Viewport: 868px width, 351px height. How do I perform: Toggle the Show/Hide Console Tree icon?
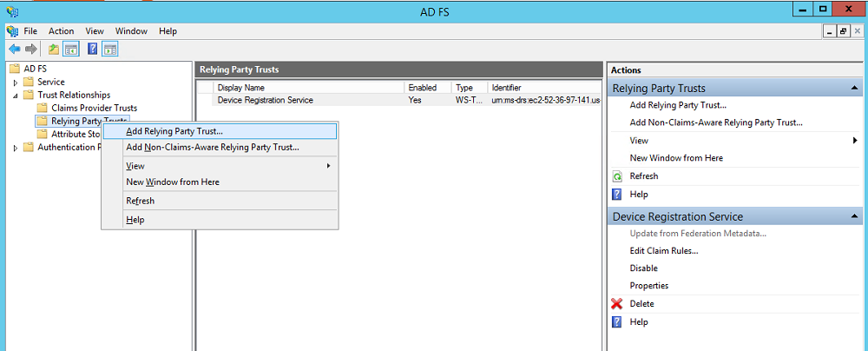[x=71, y=49]
